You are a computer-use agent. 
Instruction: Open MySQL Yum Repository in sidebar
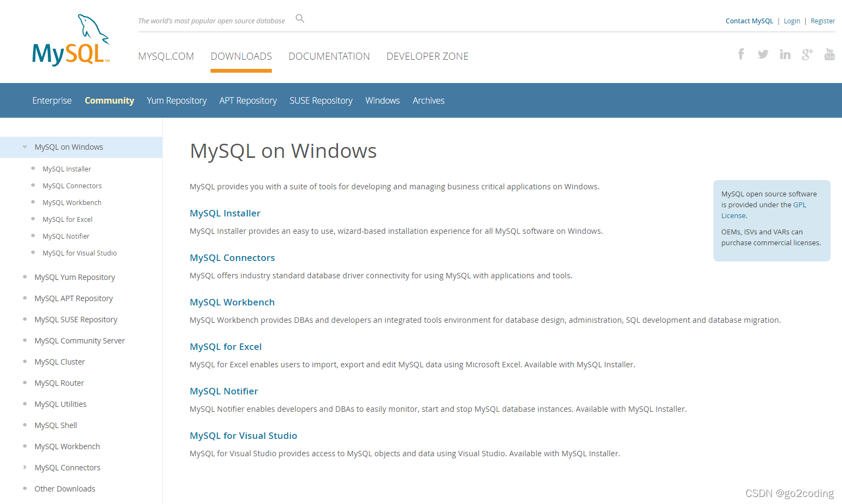point(75,277)
